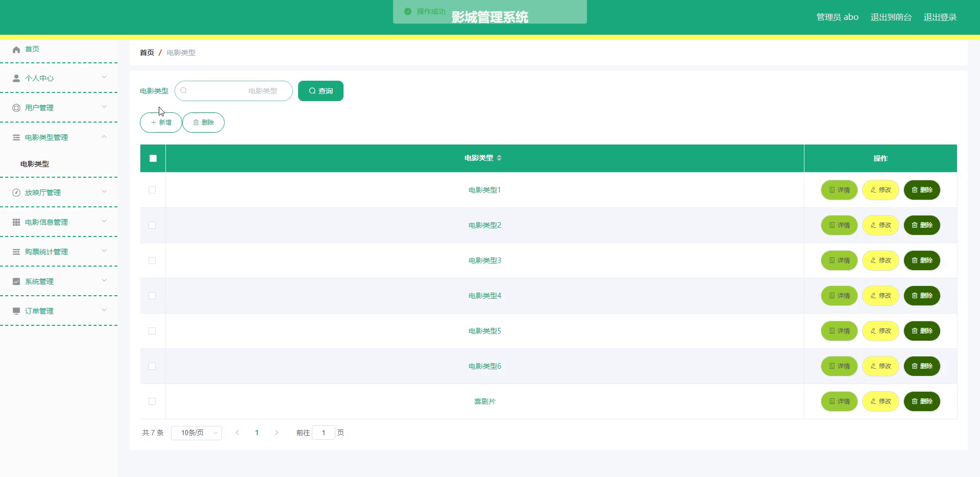Expand the 系统管理 menu chevron
980x477 pixels.
[x=104, y=280]
